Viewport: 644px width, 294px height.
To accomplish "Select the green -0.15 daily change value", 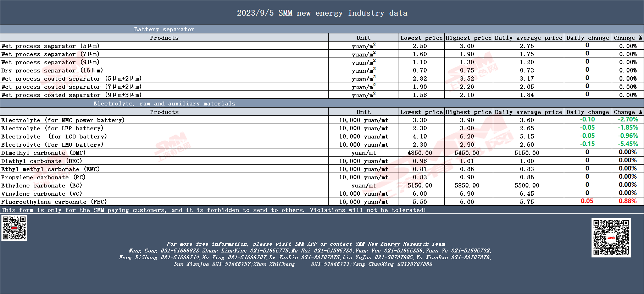I will 587,144.
